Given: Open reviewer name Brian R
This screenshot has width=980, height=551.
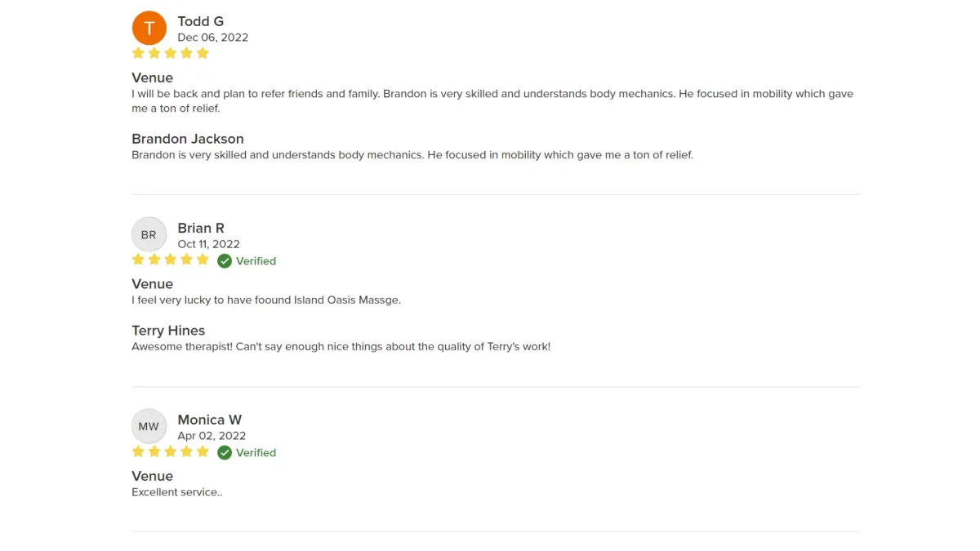Looking at the screenshot, I should coord(201,228).
